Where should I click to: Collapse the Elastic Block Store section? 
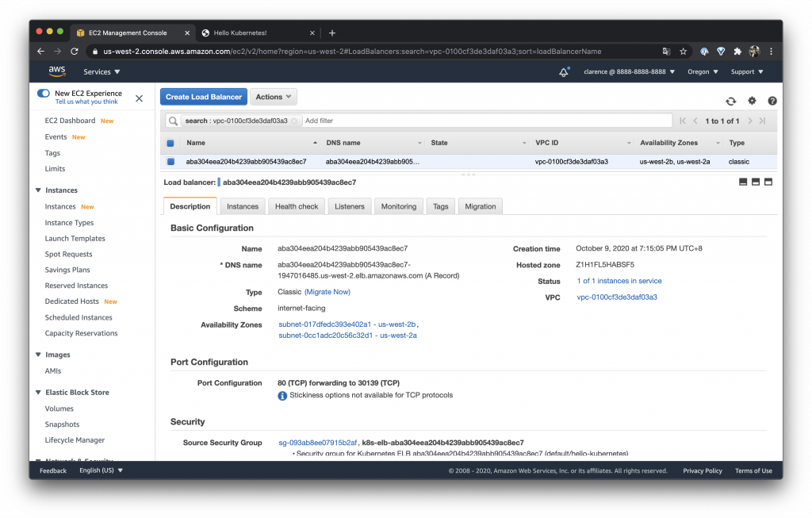tap(38, 393)
